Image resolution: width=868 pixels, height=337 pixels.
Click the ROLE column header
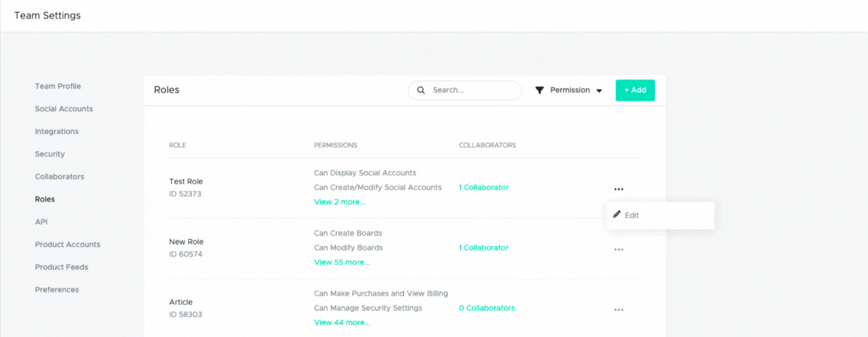pos(178,145)
